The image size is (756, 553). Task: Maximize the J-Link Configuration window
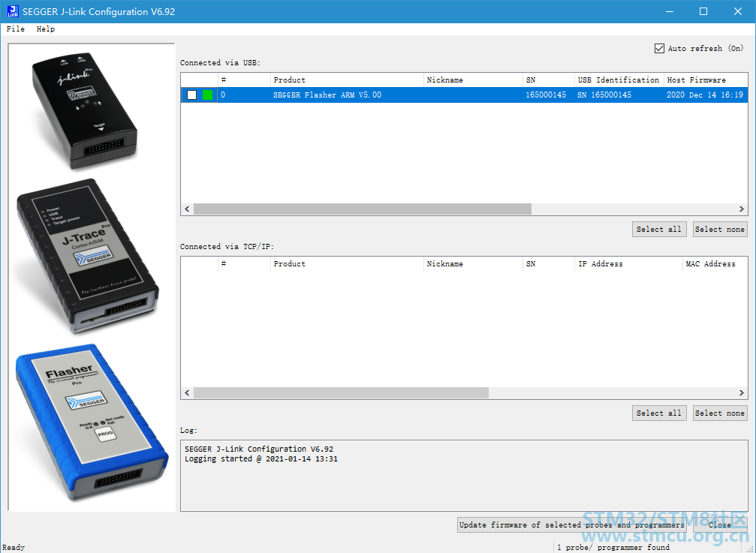(x=703, y=11)
